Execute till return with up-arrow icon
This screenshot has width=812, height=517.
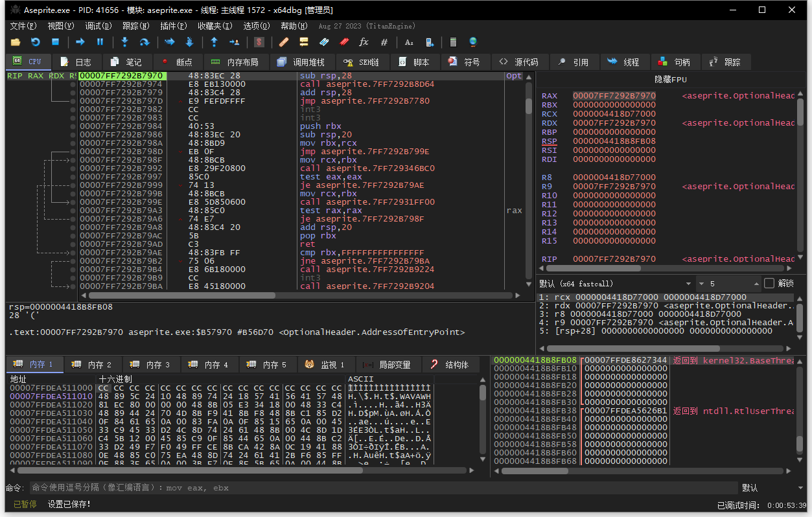pyautogui.click(x=215, y=42)
